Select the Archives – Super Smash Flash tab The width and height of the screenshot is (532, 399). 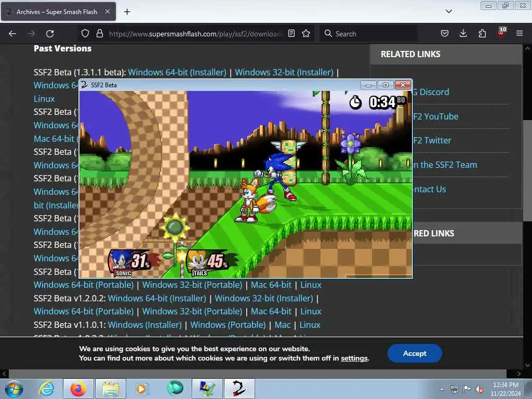point(58,12)
